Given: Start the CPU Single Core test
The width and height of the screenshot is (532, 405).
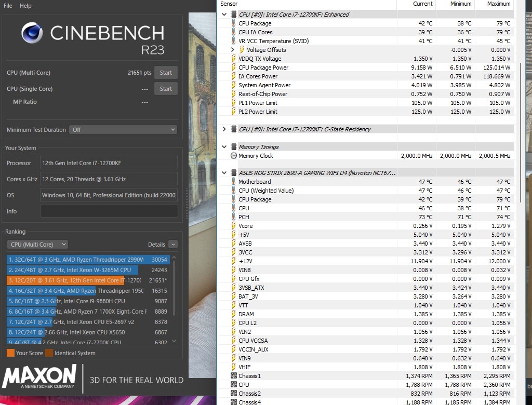Looking at the screenshot, I should pos(166,89).
